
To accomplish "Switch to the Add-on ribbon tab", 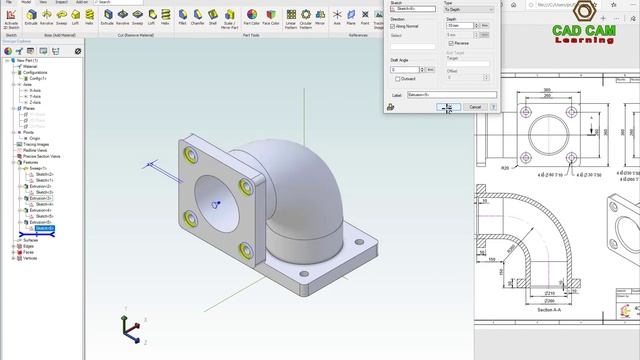I will tap(82, 2).
